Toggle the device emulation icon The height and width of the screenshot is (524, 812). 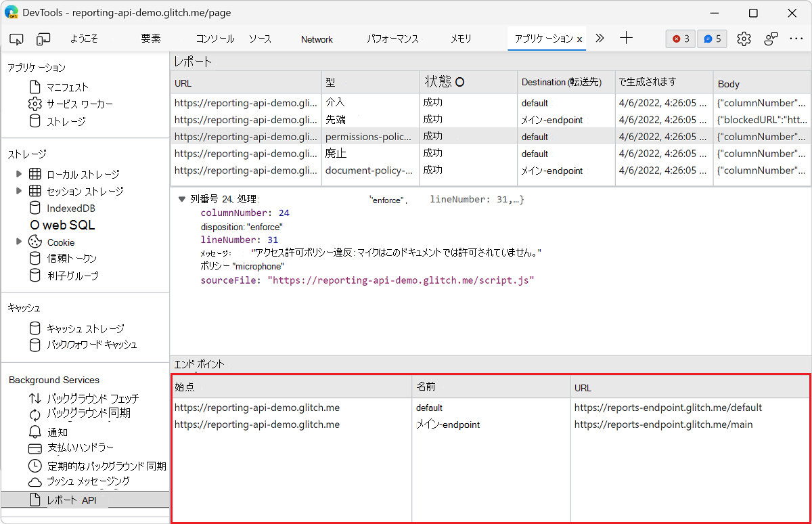tap(43, 39)
